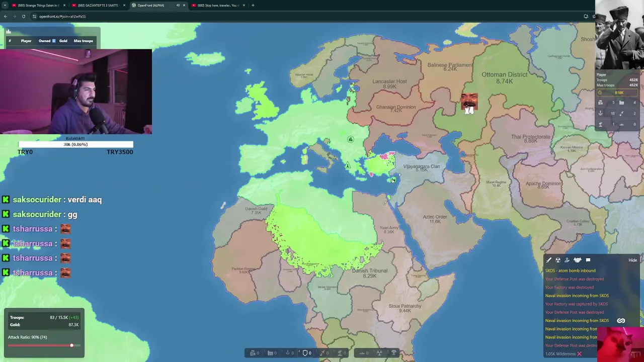Go back to previous page
This screenshot has width=644, height=362.
pyautogui.click(x=6, y=16)
